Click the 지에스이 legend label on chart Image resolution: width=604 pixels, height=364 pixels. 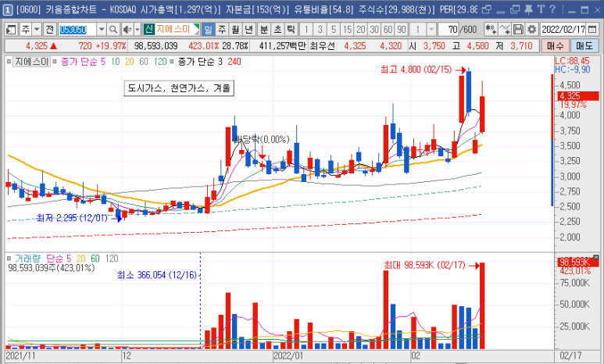click(x=31, y=62)
